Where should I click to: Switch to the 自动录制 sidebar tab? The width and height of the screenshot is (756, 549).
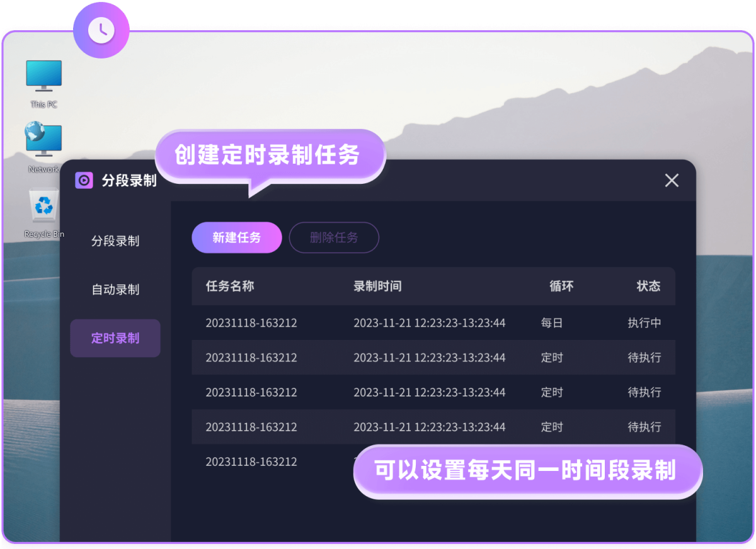pos(115,290)
